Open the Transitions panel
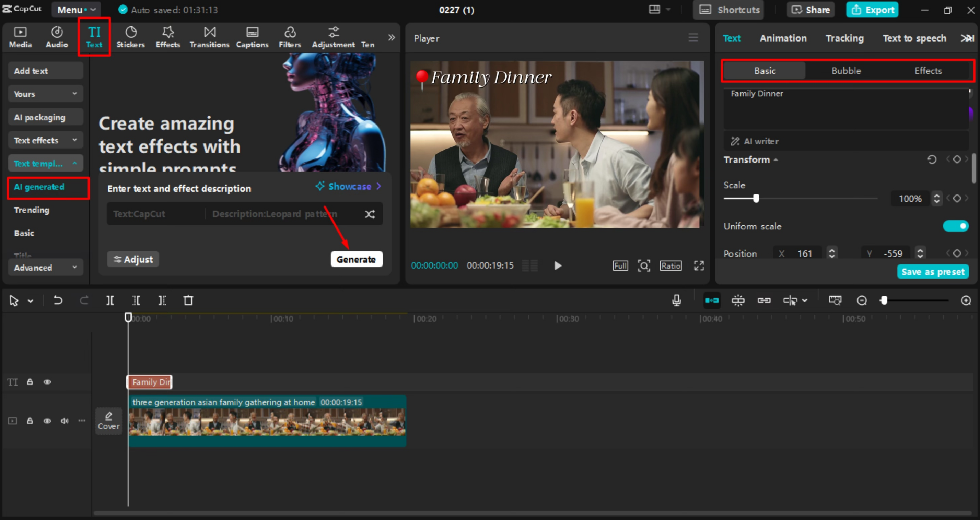Image resolution: width=980 pixels, height=520 pixels. point(209,37)
